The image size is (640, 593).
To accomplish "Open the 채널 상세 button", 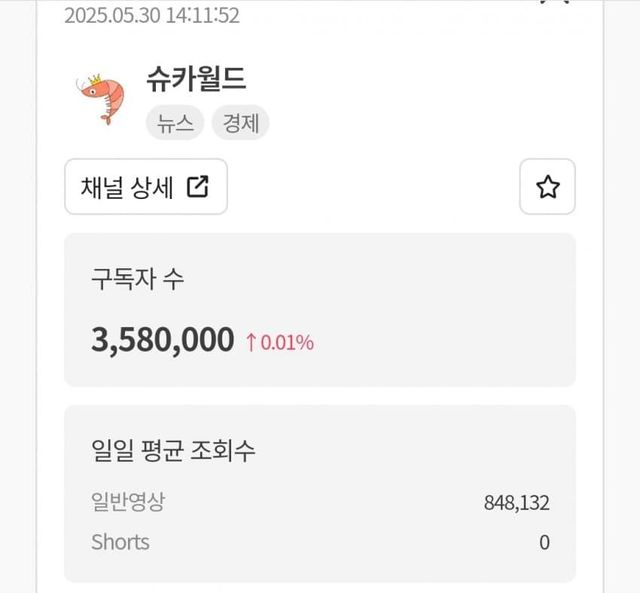I will 146,187.
